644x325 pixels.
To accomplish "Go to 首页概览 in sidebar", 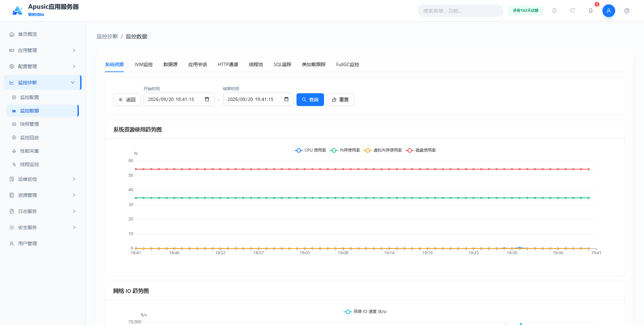I will click(43, 34).
